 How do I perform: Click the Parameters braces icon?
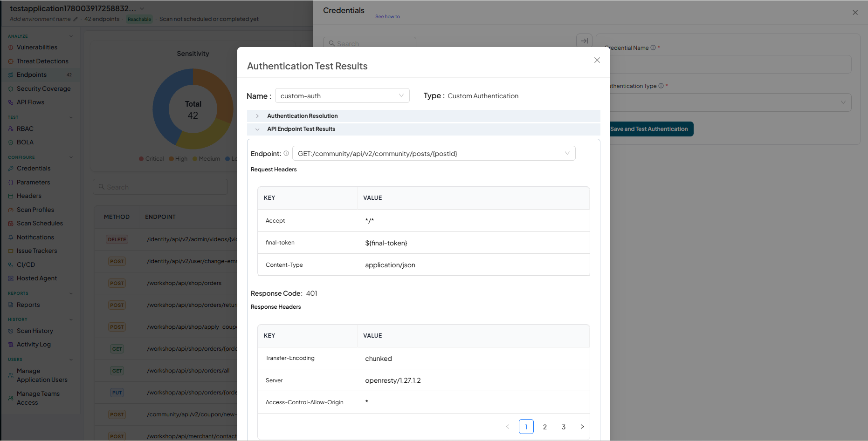(x=11, y=183)
